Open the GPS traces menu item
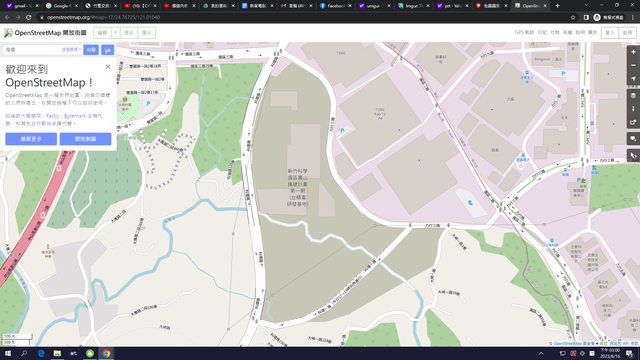640x360 pixels. tap(524, 32)
